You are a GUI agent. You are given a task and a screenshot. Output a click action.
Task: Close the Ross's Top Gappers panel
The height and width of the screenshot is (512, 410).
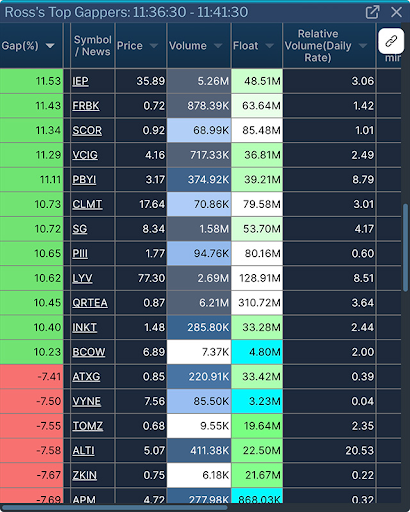tap(396, 12)
